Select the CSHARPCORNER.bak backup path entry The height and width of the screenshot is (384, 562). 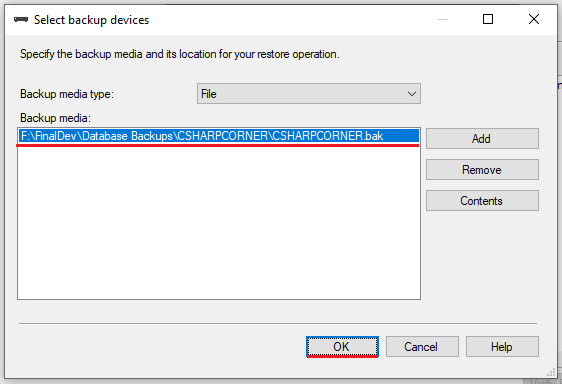[x=219, y=136]
